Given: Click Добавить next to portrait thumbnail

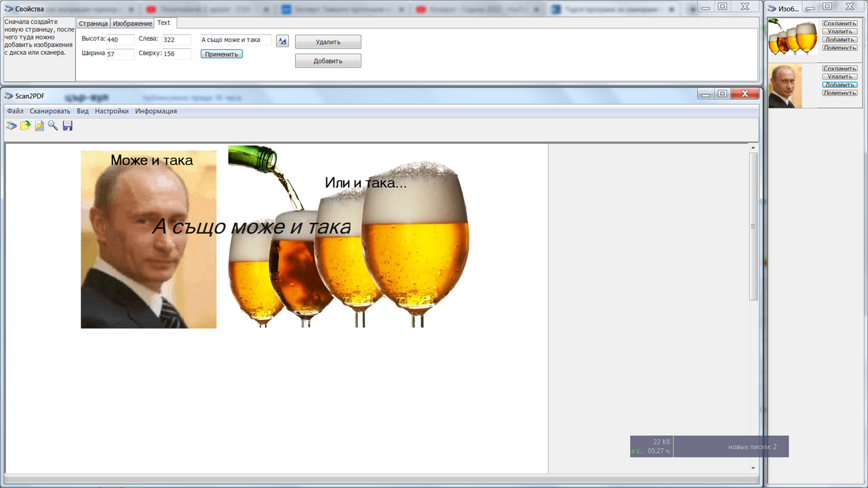Looking at the screenshot, I should 840,85.
